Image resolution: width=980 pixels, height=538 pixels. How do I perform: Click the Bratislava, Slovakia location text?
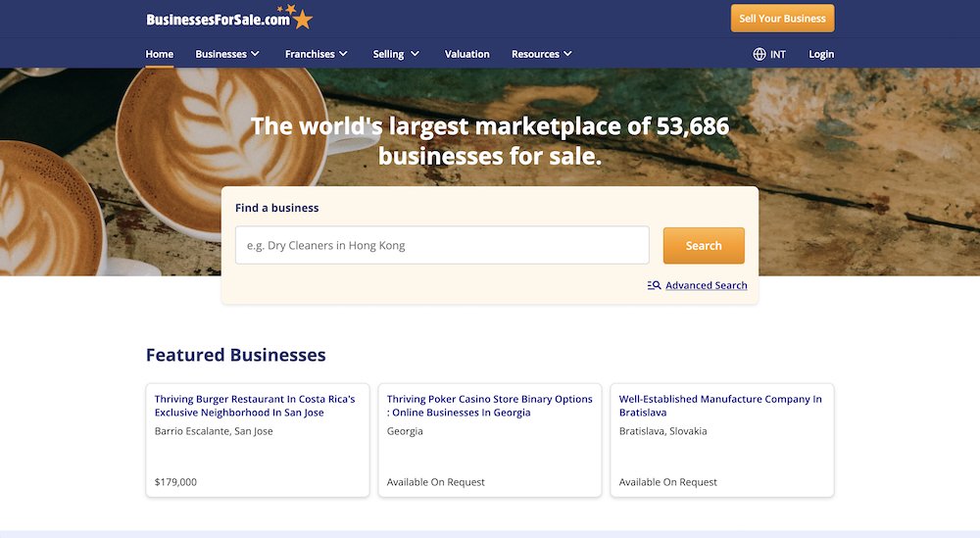[663, 431]
